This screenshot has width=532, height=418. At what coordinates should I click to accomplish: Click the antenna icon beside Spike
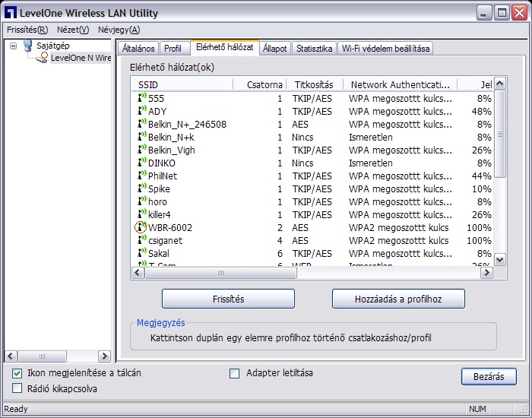142,188
